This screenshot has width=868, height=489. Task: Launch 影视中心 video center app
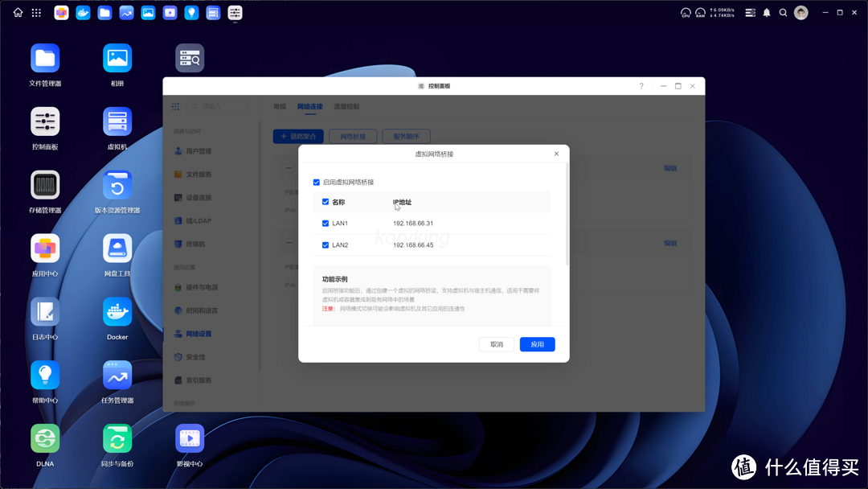point(190,438)
